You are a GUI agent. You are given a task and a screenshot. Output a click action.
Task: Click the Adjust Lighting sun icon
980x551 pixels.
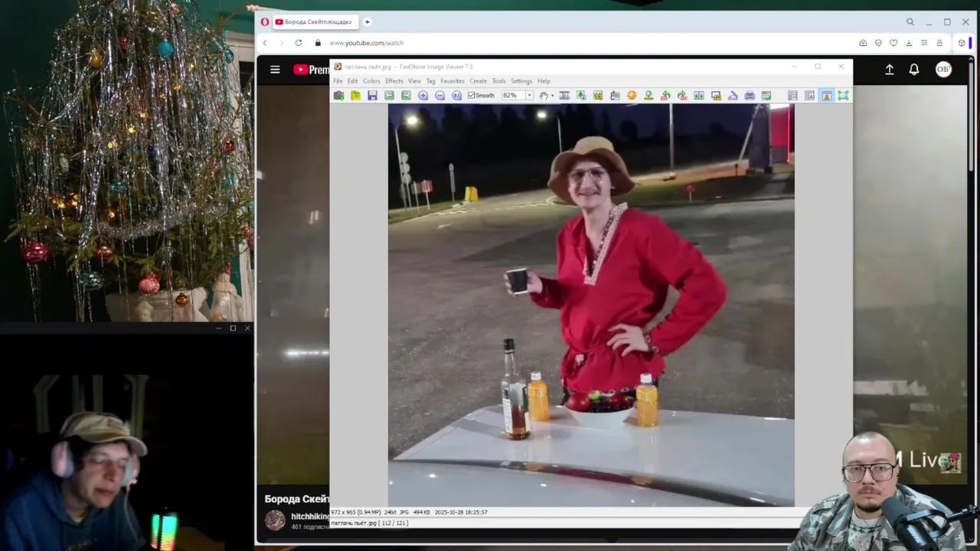coord(632,96)
